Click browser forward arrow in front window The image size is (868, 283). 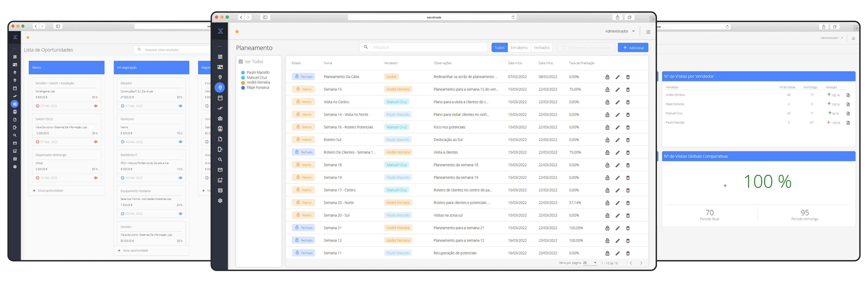[x=248, y=18]
